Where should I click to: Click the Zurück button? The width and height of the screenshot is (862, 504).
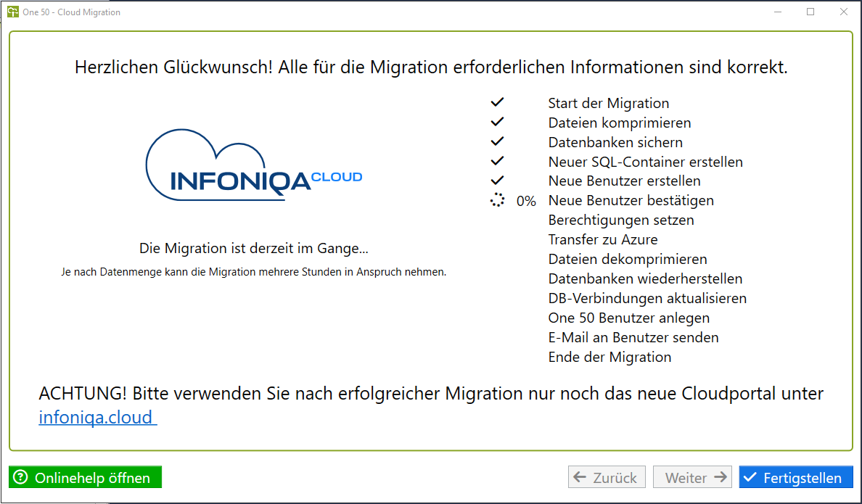coord(605,477)
